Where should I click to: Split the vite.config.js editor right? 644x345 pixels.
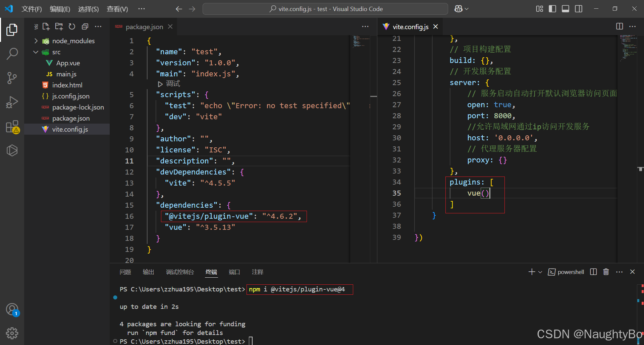click(620, 26)
